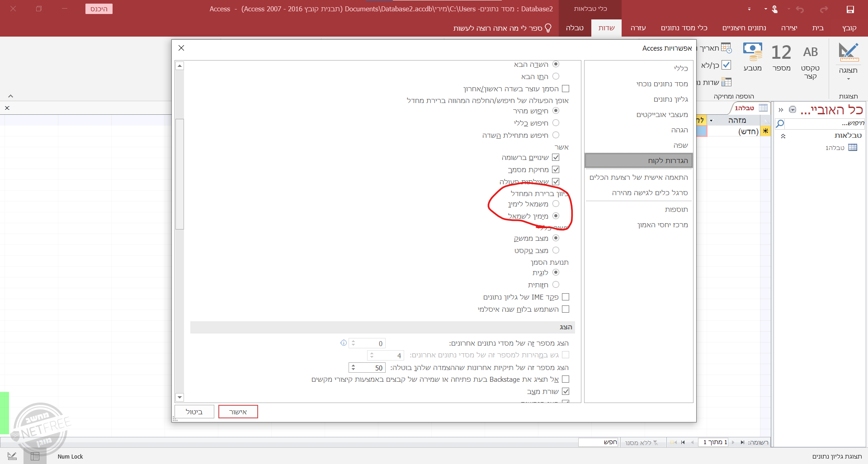Click the table icon on the טבלה1 document tab
The image size is (868, 464).
click(763, 108)
